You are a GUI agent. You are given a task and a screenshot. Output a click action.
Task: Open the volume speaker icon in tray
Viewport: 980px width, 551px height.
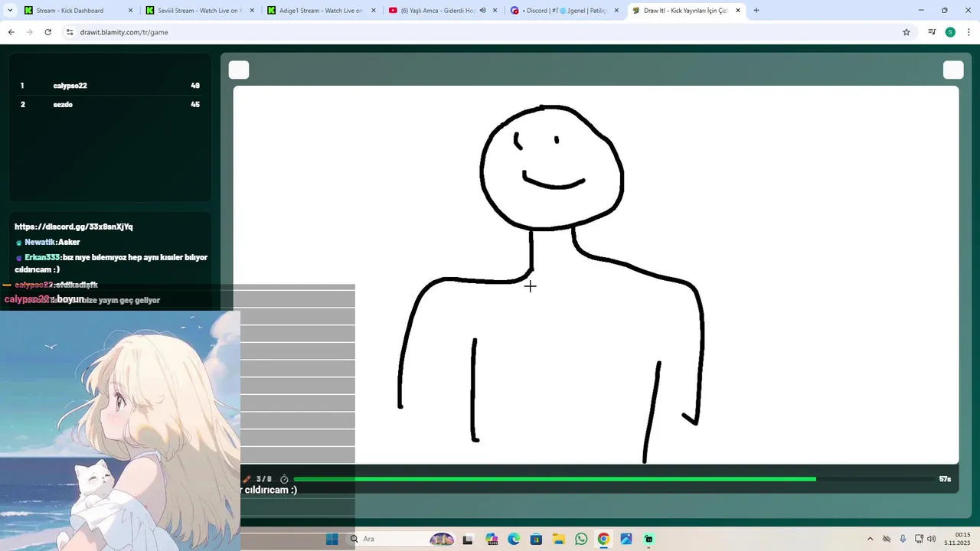932,539
